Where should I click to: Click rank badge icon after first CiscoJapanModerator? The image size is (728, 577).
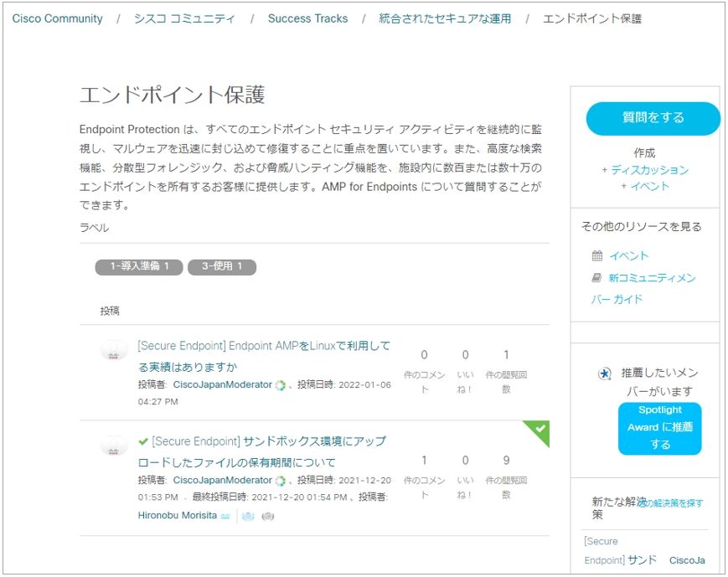click(280, 386)
